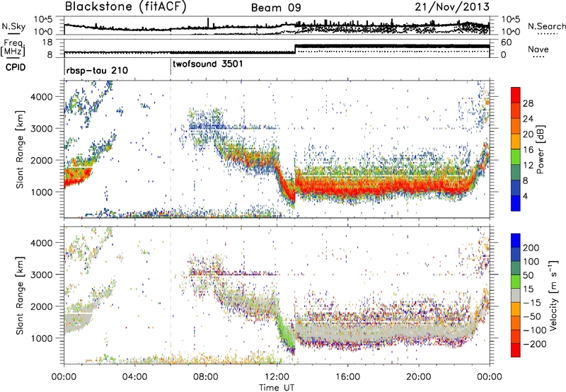566x392 pixels.
Task: Click the 'Time UT' axis label
Action: tap(277, 387)
